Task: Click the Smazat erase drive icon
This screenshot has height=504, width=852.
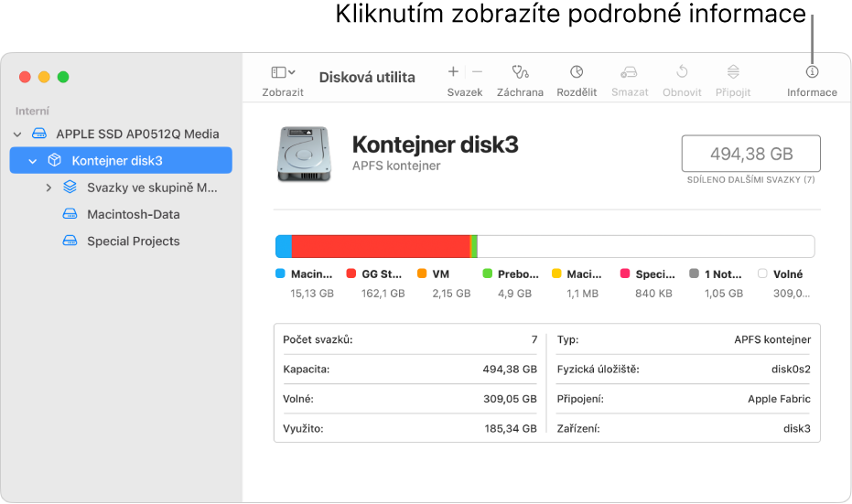Action: (630, 71)
